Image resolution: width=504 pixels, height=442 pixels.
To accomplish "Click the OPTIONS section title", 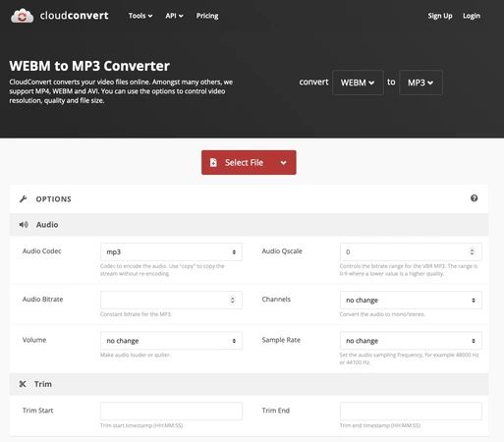I will (53, 199).
